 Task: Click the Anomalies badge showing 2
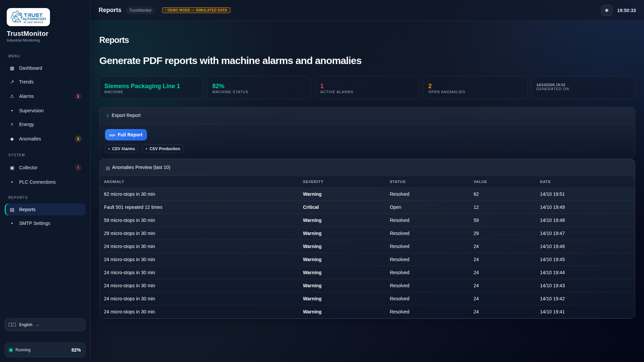(x=78, y=139)
